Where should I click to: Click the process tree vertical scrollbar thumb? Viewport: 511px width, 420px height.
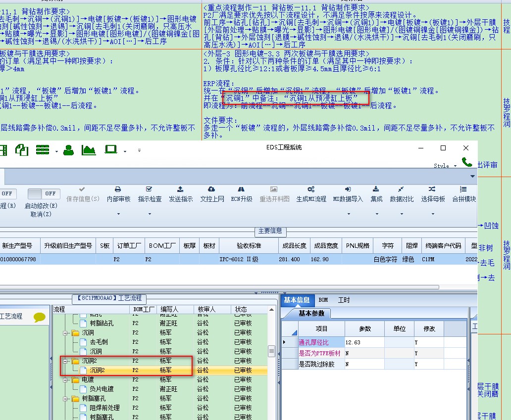[x=271, y=351]
